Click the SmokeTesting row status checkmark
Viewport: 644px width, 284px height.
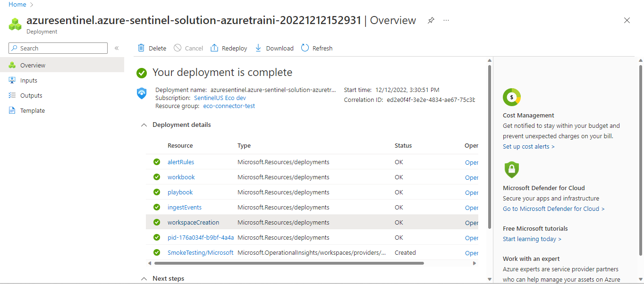tap(157, 253)
